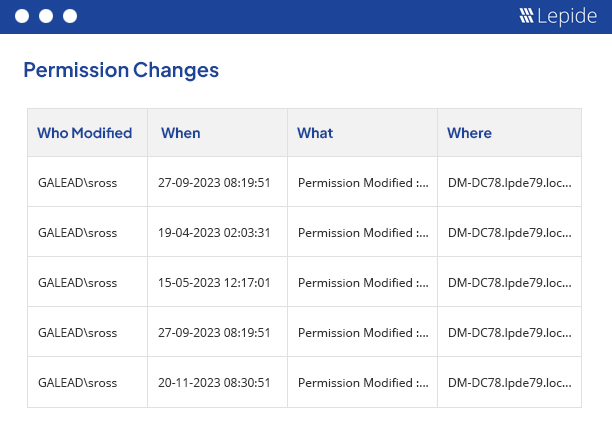Open Permission Modified entry in 19-04-2023 row

coord(363,233)
